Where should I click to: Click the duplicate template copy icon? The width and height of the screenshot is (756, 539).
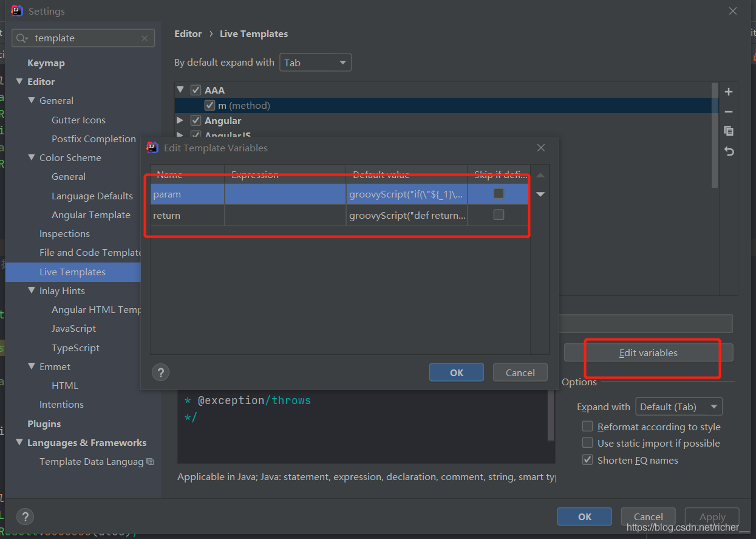tap(729, 131)
